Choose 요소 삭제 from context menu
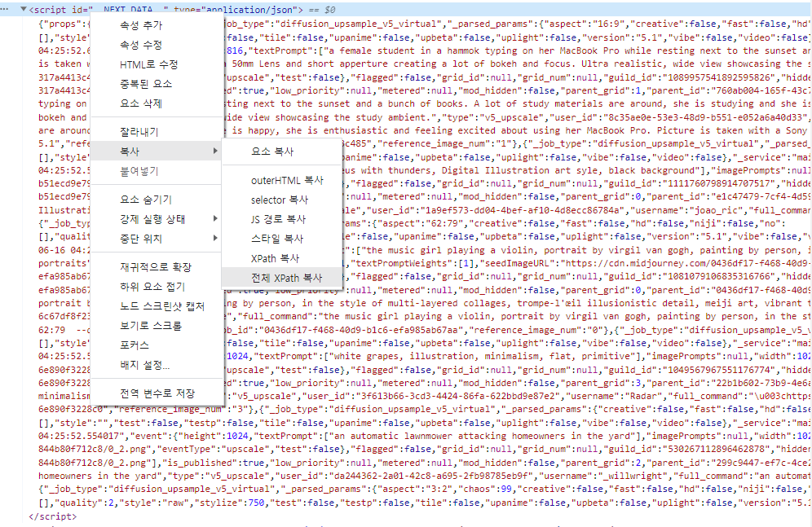 157,103
